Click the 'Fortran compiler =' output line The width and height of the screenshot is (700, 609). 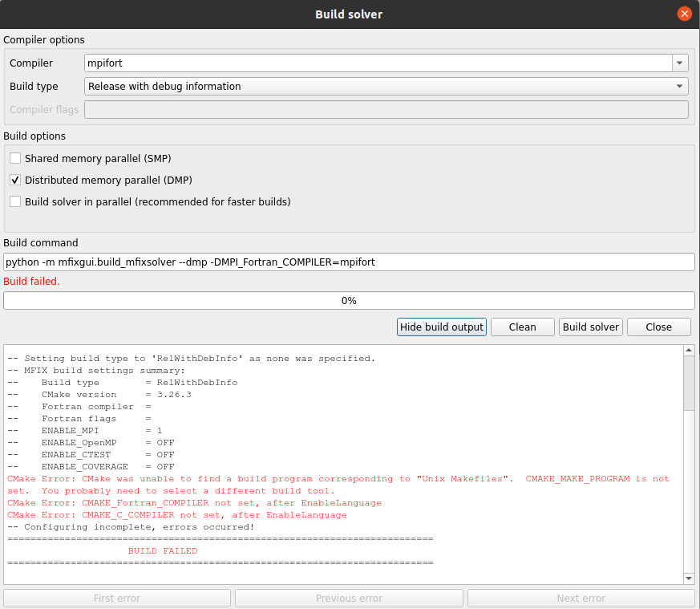[x=79, y=407]
